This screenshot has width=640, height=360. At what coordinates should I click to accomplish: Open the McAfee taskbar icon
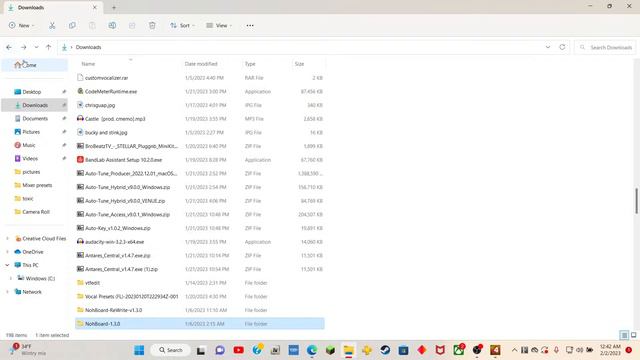pos(440,350)
